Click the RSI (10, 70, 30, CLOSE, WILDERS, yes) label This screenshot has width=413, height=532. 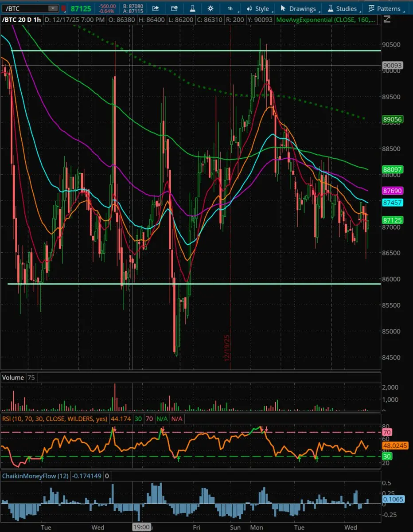(x=55, y=419)
